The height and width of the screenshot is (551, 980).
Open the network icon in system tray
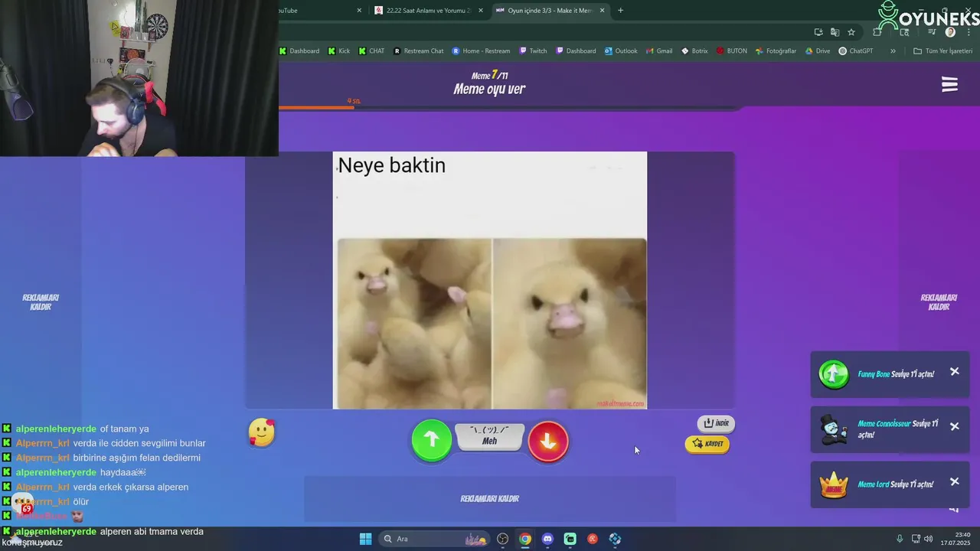[x=916, y=539]
